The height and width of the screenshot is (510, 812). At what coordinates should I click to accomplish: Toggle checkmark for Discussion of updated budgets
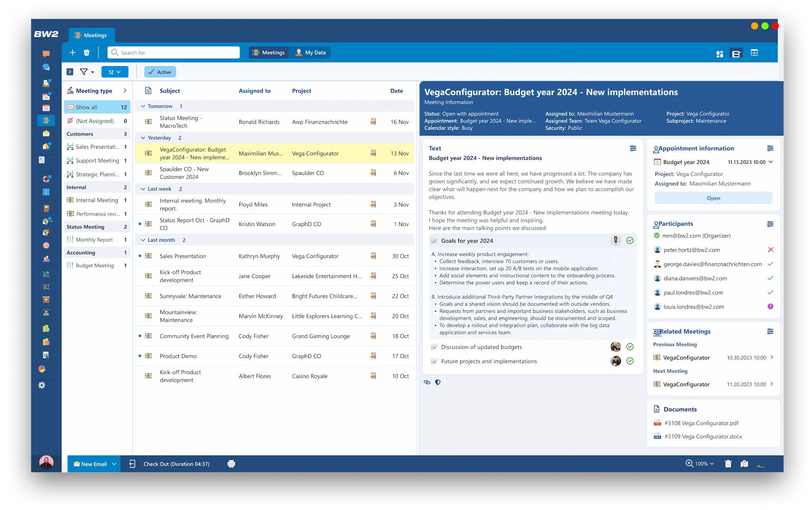coord(630,347)
